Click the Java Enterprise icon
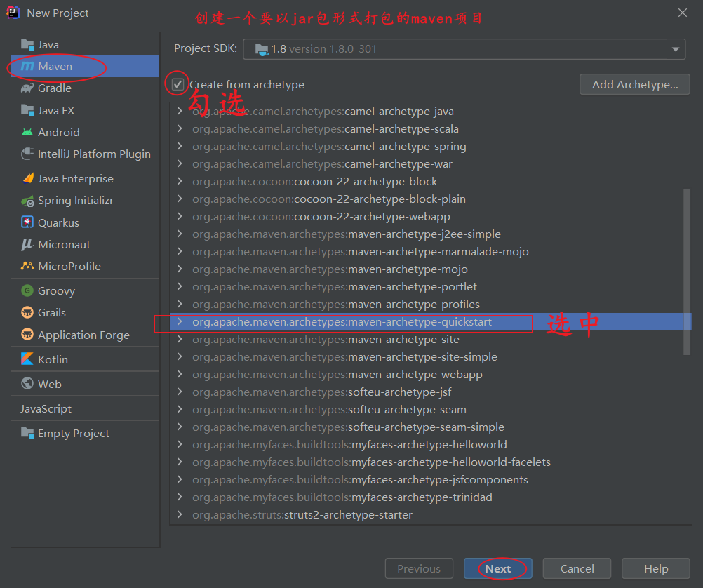The height and width of the screenshot is (588, 703). pos(28,178)
